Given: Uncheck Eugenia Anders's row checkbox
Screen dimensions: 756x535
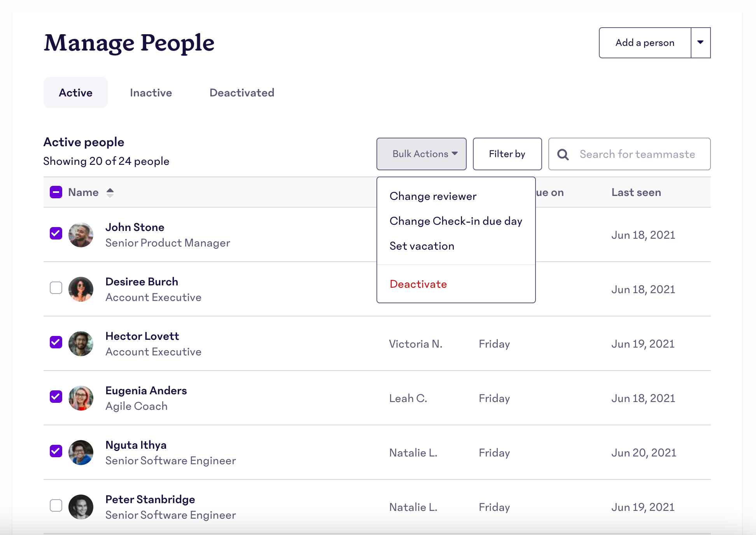Looking at the screenshot, I should pyautogui.click(x=56, y=397).
